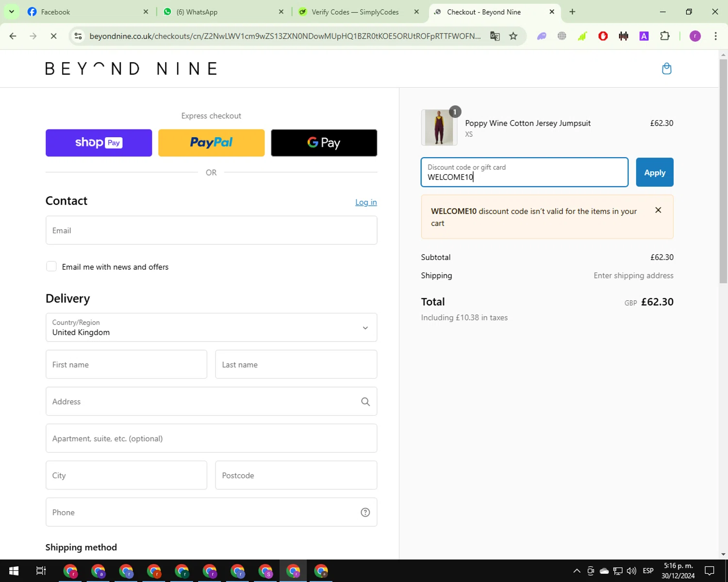Open the phone number help icon
Viewport: 728px width, 582px height.
pyautogui.click(x=365, y=512)
